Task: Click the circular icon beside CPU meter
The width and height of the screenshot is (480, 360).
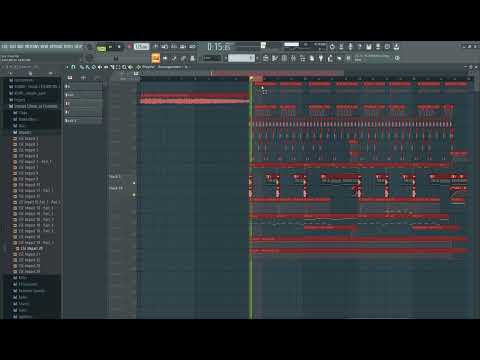Action: point(332,47)
